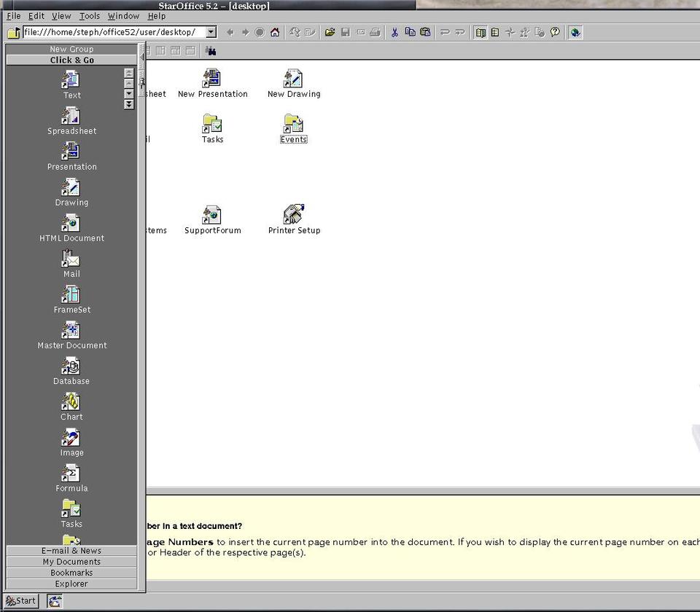
Task: Expand the E-mail & News group
Action: tap(71, 551)
